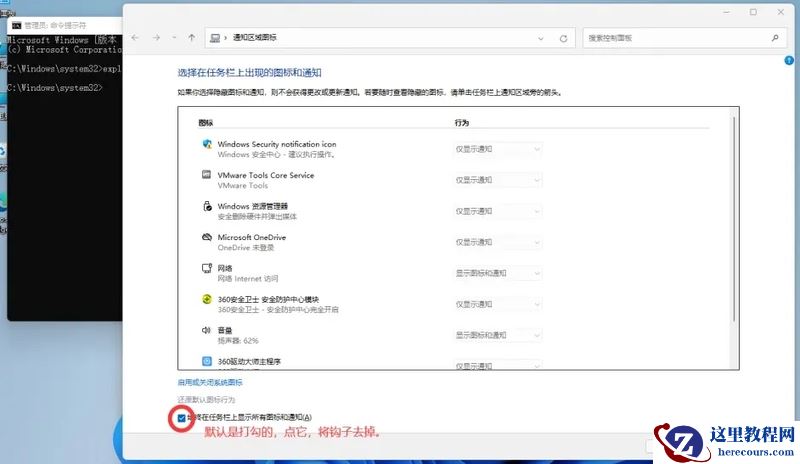Click the 管理员: 命令提示符 title bar
Image resolution: width=800 pixels, height=464 pixels.
pyautogui.click(x=66, y=25)
